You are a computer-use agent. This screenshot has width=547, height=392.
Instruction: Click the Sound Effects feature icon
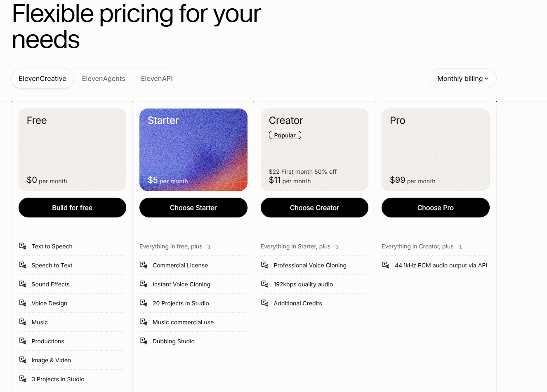click(x=23, y=284)
